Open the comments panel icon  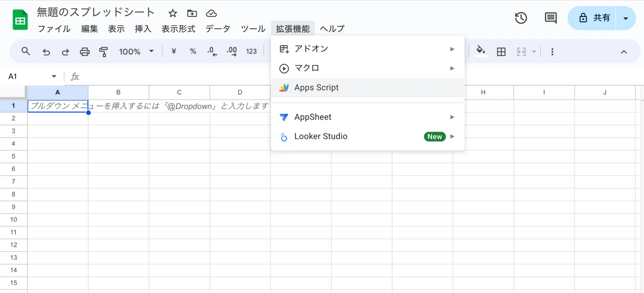551,18
